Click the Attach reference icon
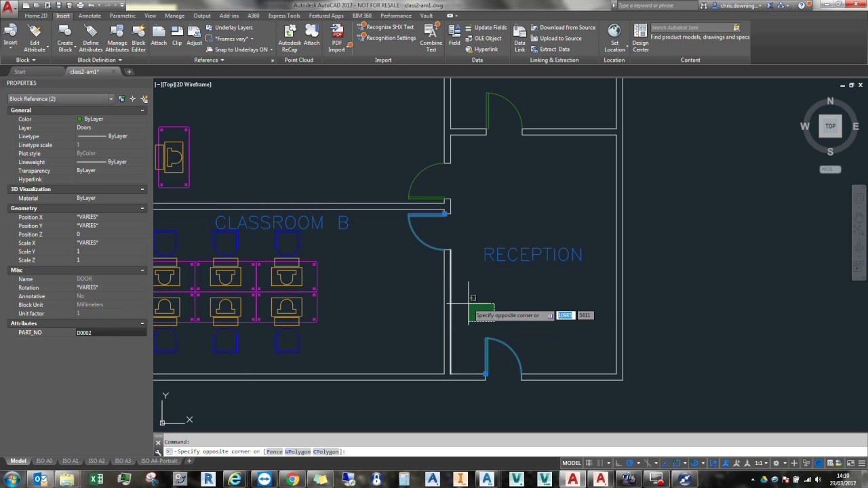The width and height of the screenshot is (868, 488). tap(159, 35)
